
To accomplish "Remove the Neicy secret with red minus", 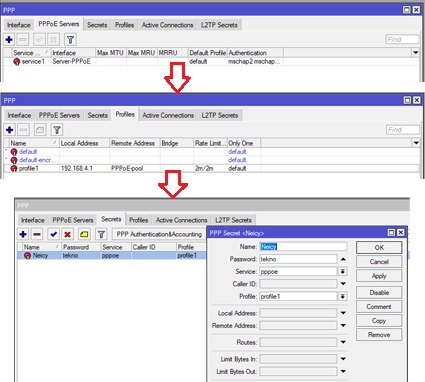I will [37, 234].
